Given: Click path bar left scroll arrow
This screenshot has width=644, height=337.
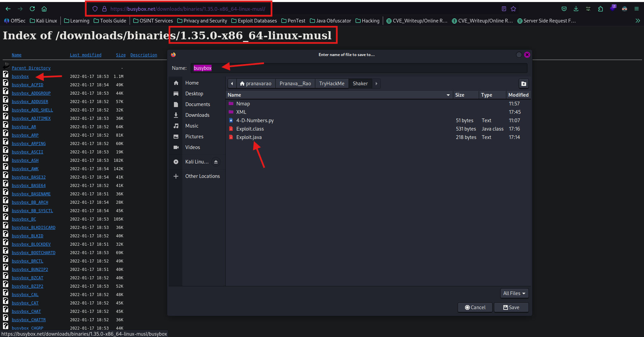Looking at the screenshot, I should (232, 84).
